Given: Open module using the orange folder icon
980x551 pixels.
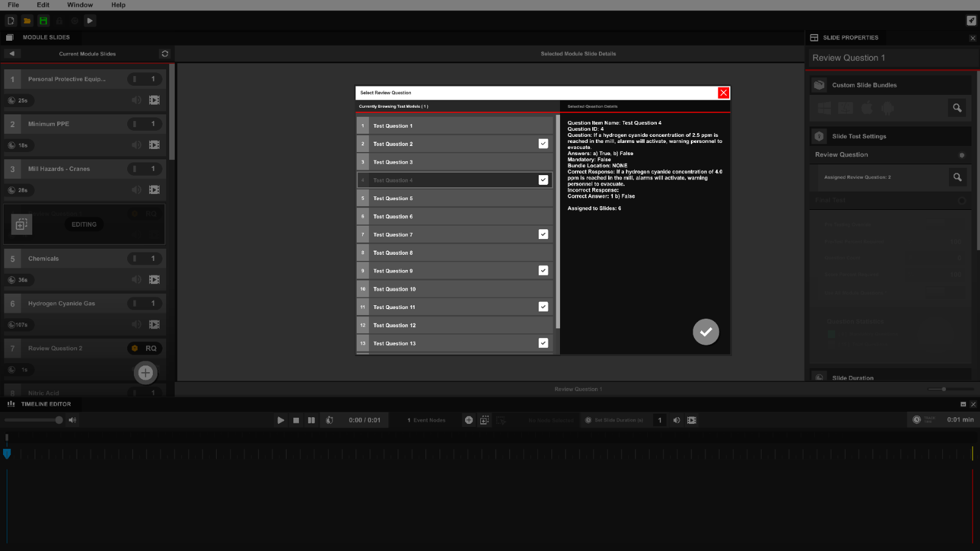Looking at the screenshot, I should pos(27,21).
